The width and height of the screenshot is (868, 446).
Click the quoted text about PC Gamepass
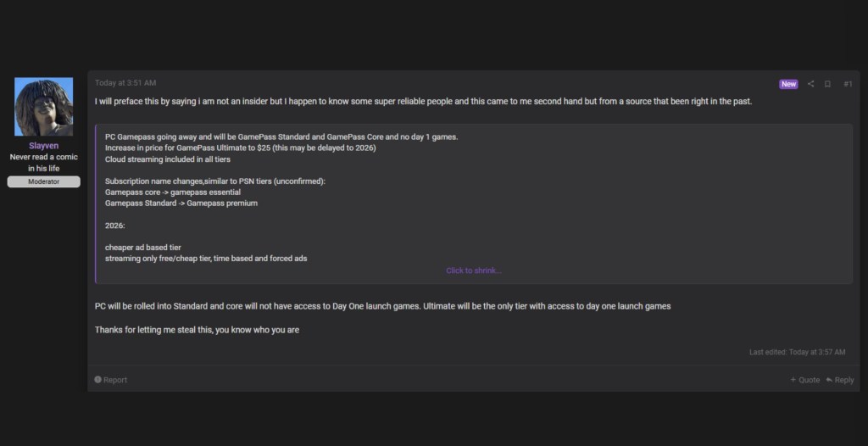point(281,137)
